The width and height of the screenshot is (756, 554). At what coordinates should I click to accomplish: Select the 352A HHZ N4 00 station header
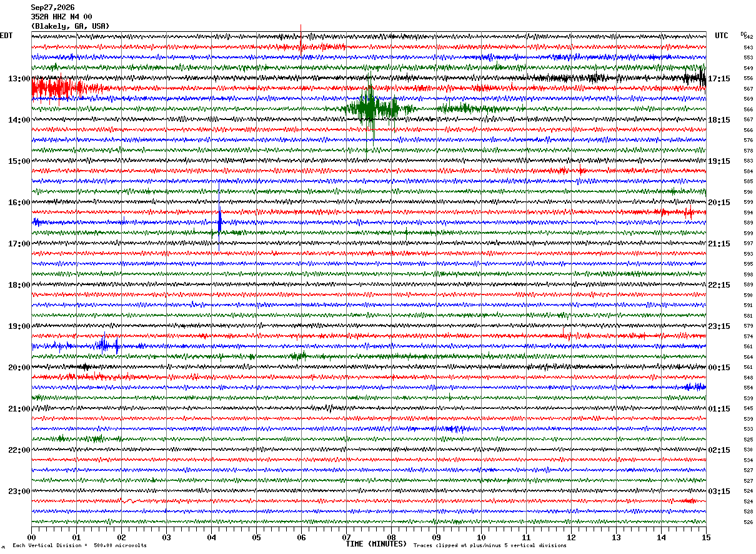(x=61, y=17)
